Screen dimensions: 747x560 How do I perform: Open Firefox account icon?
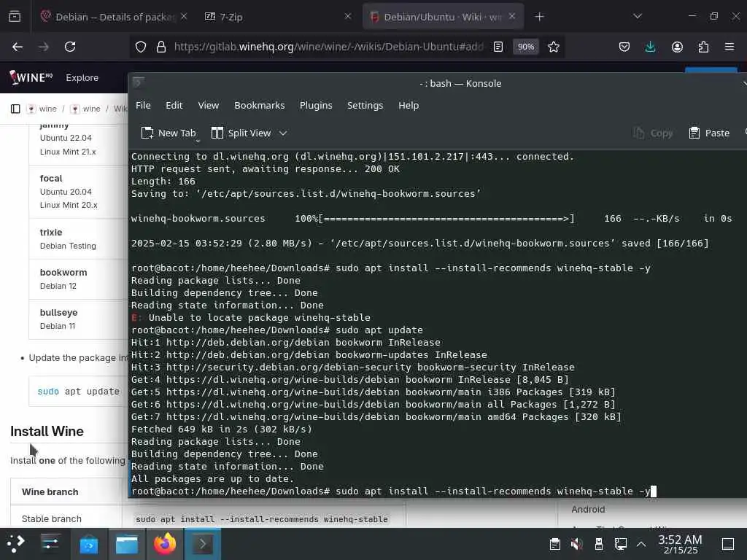[677, 47]
